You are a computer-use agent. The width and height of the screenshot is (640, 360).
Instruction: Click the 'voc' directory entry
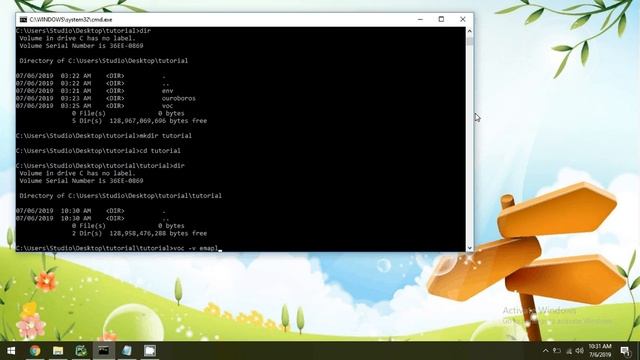click(167, 106)
